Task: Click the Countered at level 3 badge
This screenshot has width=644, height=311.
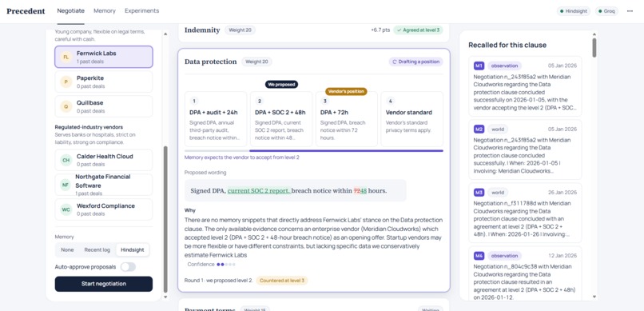Action: click(x=282, y=281)
